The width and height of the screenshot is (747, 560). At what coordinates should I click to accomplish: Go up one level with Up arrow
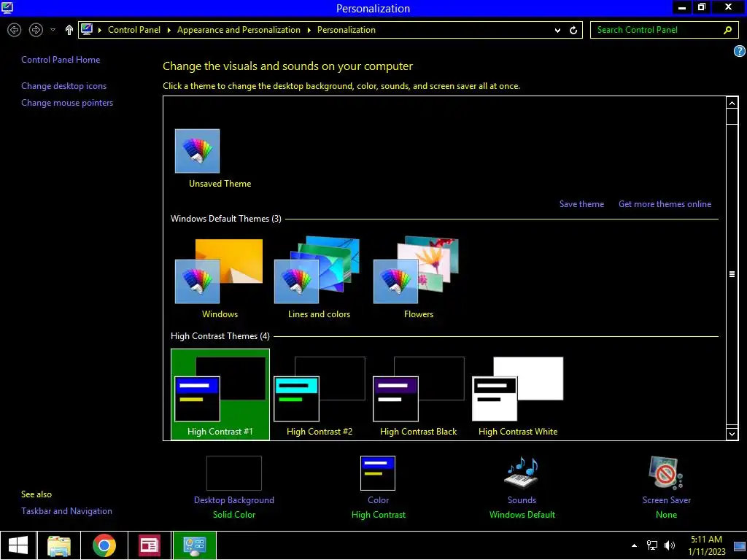69,30
